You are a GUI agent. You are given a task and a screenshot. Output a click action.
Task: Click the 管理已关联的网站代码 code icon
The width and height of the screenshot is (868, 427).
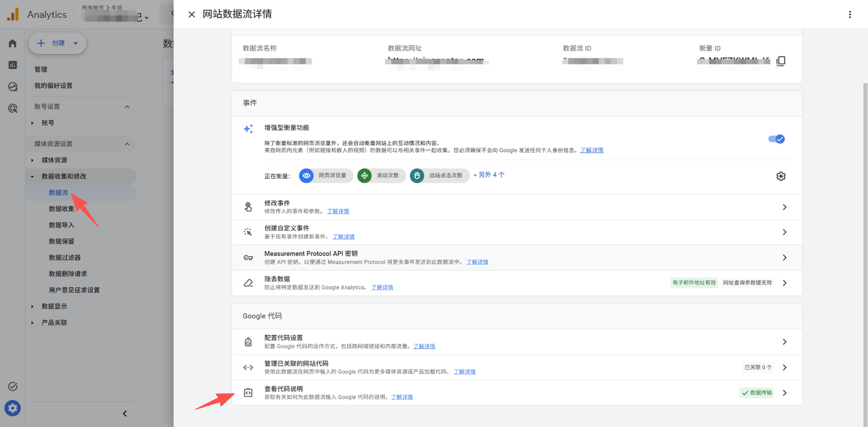(x=248, y=367)
